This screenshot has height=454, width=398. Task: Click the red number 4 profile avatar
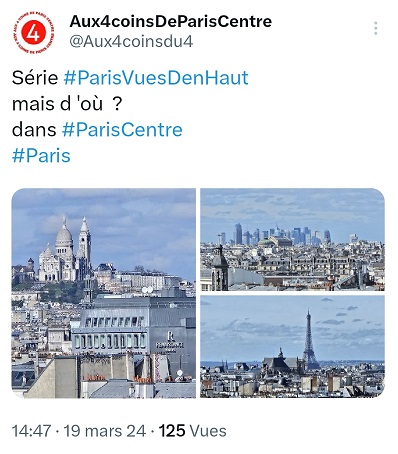pyautogui.click(x=33, y=33)
